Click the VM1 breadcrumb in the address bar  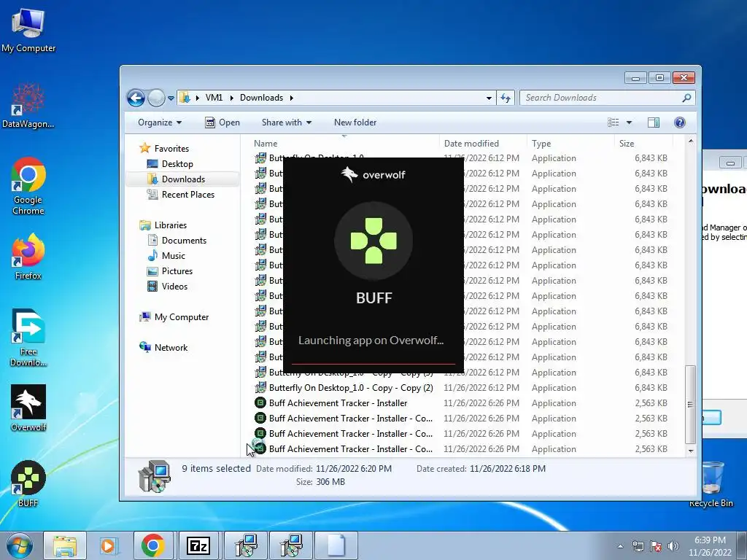(x=214, y=98)
